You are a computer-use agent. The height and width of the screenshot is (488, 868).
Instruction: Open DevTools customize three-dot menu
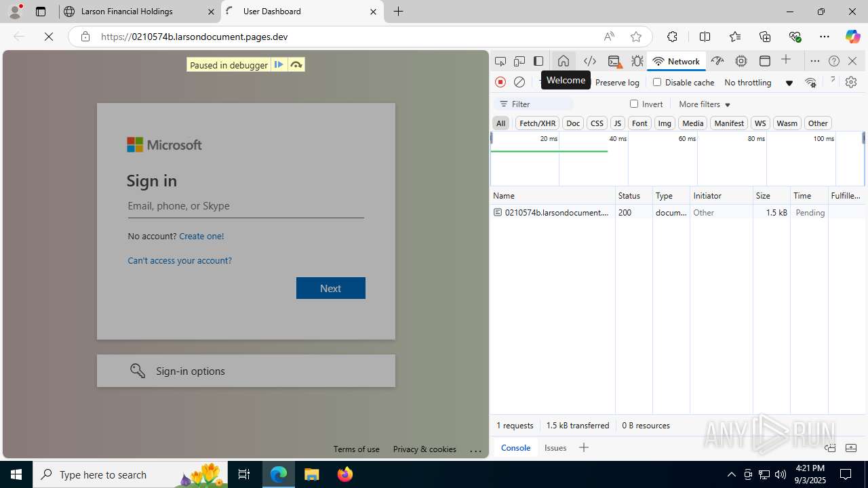coord(815,61)
